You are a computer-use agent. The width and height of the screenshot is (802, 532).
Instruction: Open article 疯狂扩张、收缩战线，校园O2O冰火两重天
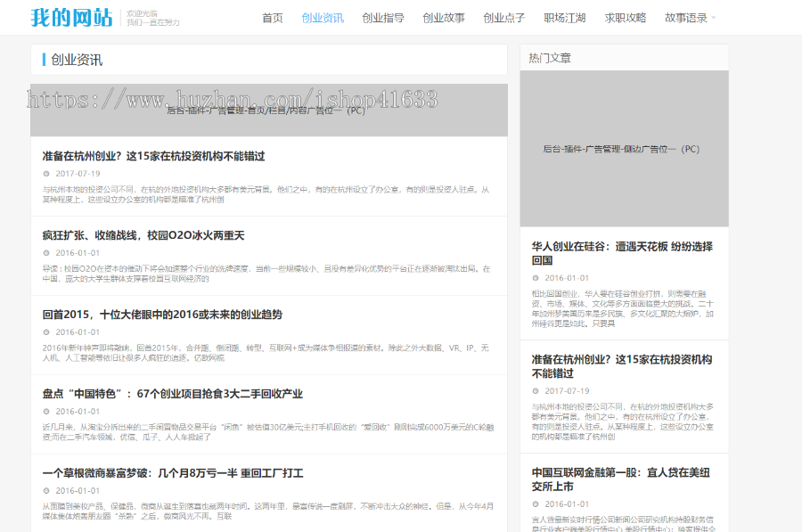click(143, 235)
